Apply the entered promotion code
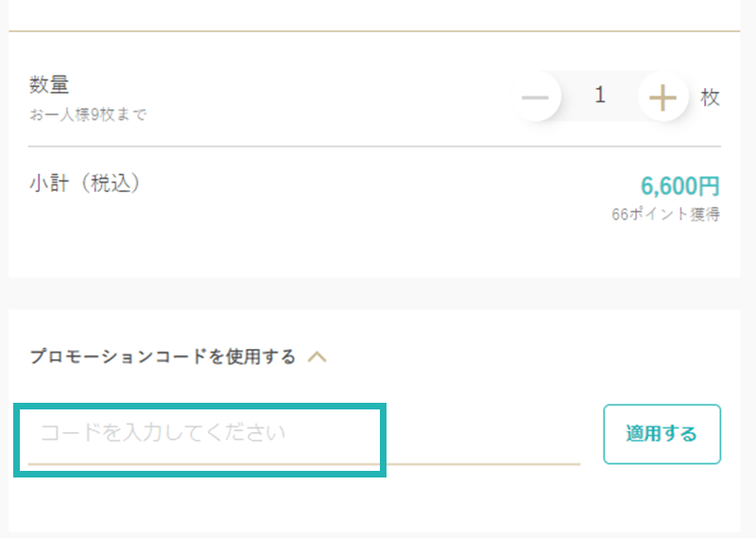 pyautogui.click(x=661, y=435)
